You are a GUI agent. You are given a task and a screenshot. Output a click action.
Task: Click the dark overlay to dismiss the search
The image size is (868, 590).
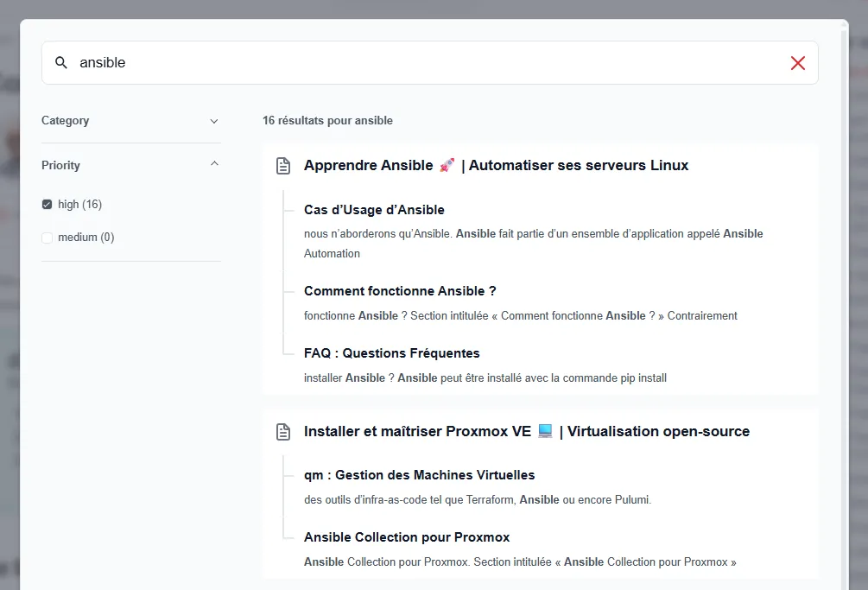(9, 295)
